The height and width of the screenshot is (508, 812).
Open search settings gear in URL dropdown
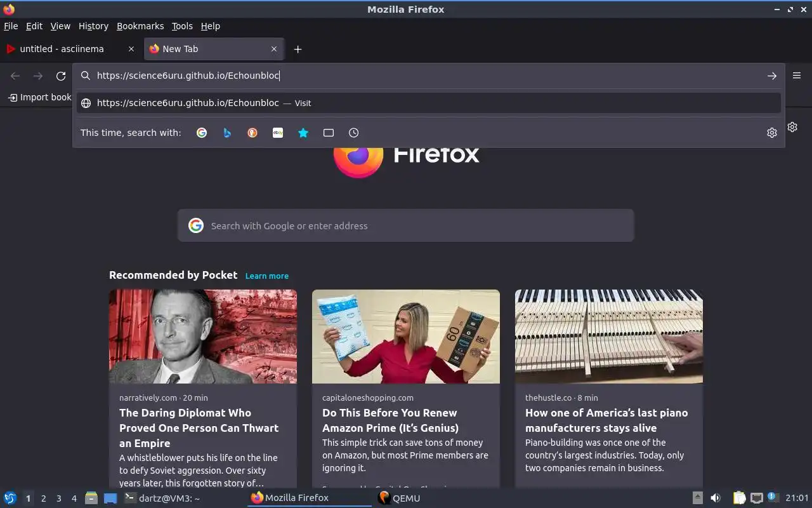tap(772, 133)
